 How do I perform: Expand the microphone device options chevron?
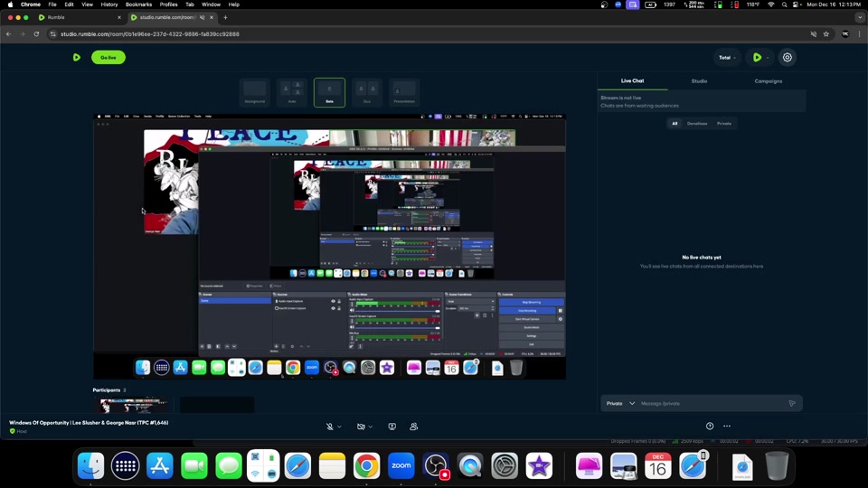tap(340, 427)
